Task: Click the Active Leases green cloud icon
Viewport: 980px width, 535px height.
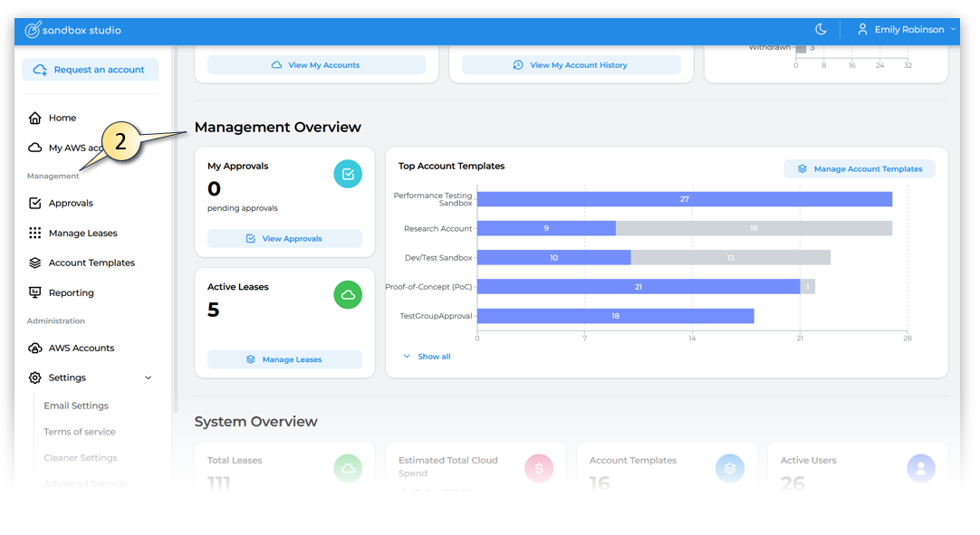Action: [348, 295]
